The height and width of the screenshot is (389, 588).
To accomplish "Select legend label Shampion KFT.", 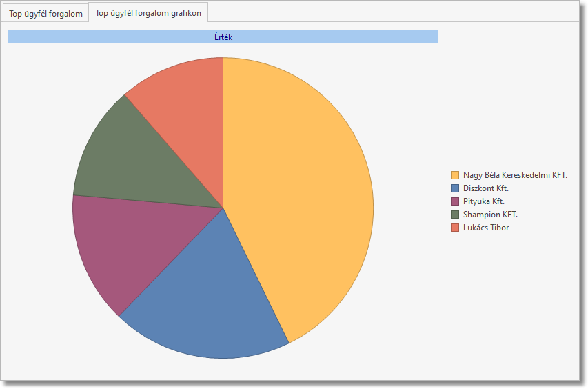I will (490, 215).
